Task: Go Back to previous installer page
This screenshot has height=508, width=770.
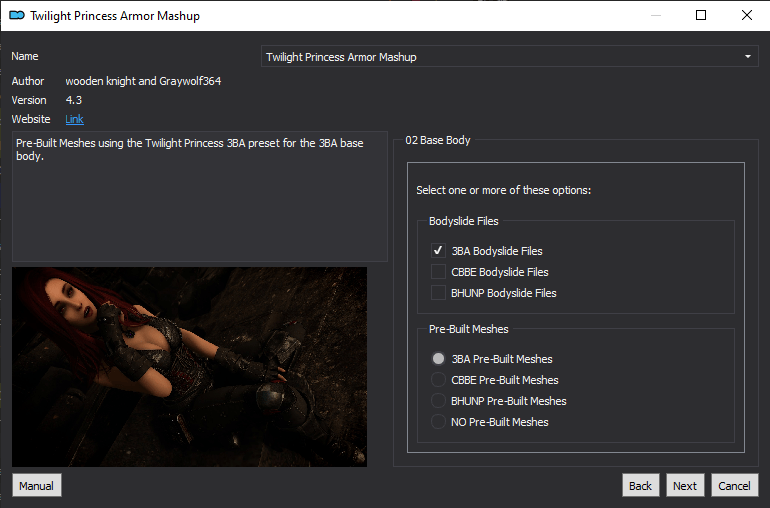Action: (x=640, y=485)
